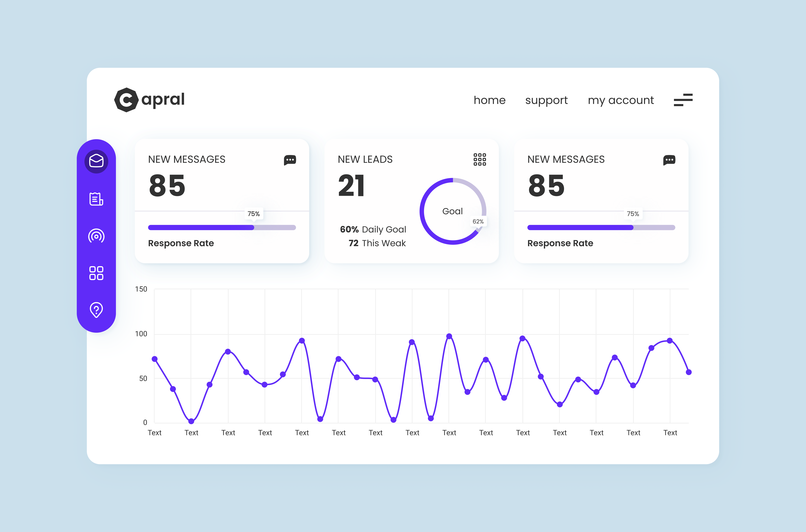Select the four-square dashboard grid sidebar icon
This screenshot has height=532, width=806.
(x=96, y=273)
